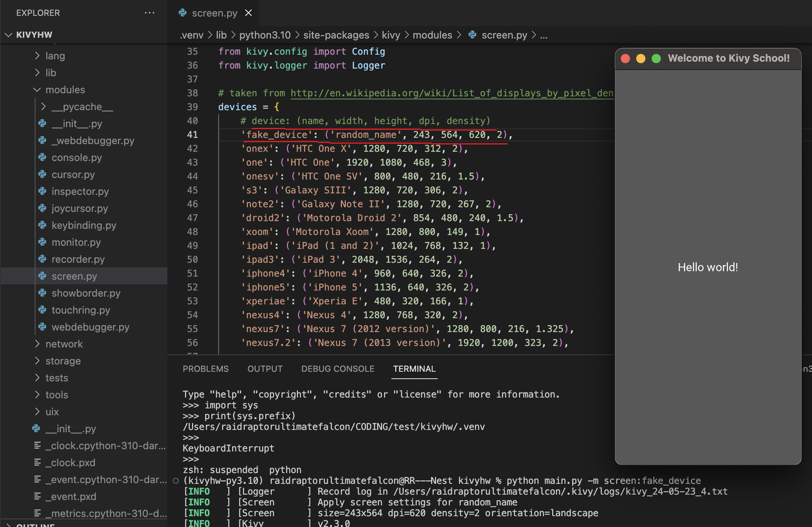This screenshot has width=812, height=527.
Task: Open joycursor.py file
Action: pyautogui.click(x=80, y=208)
